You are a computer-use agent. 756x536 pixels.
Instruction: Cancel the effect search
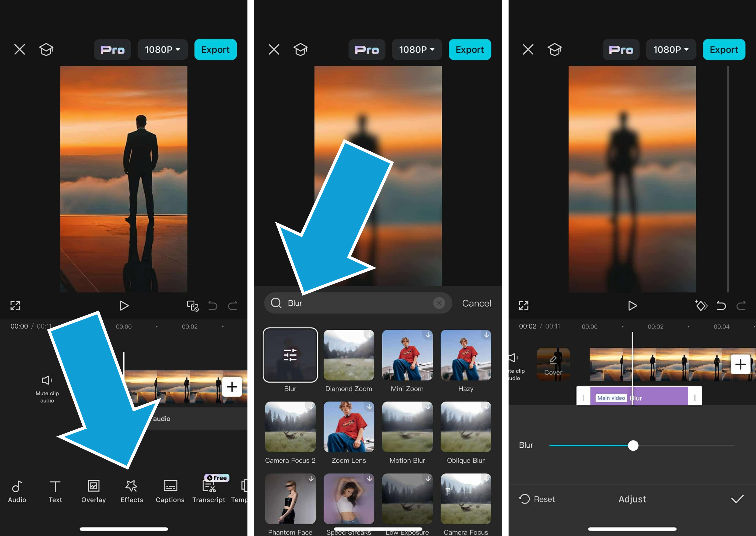point(476,303)
